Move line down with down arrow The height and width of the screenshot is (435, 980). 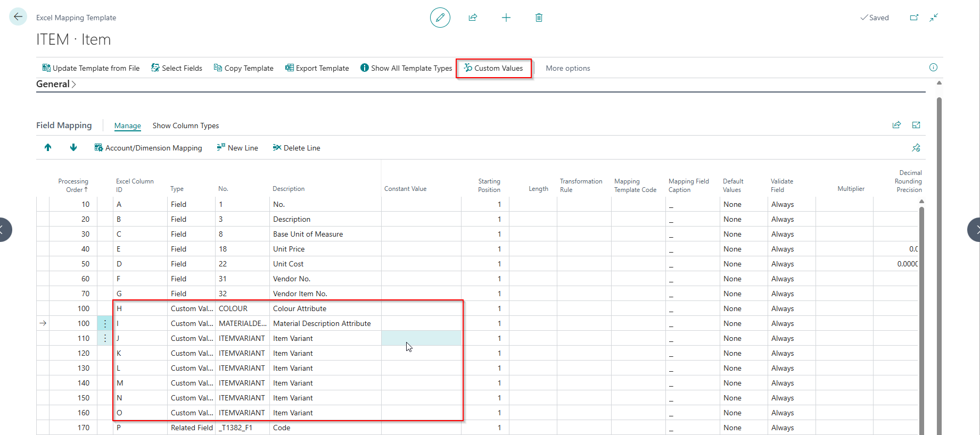click(x=73, y=147)
